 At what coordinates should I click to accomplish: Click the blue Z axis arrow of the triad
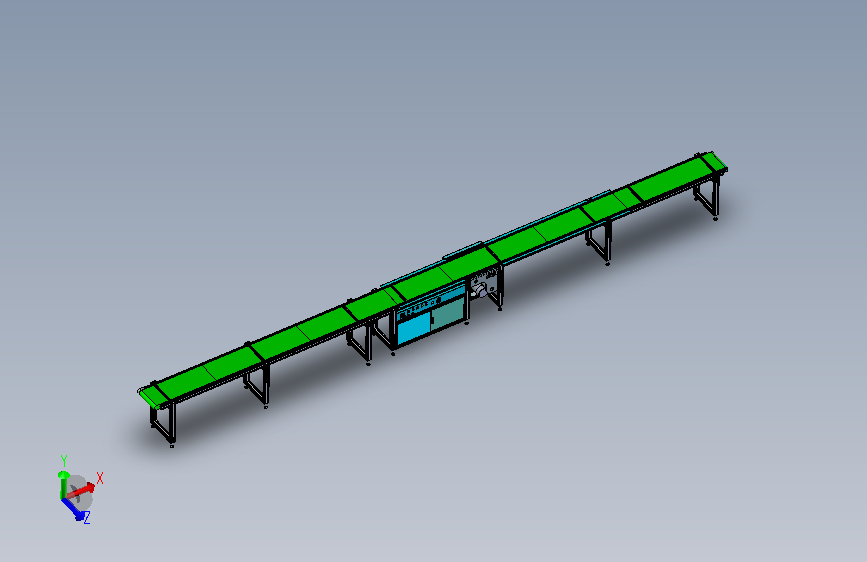tap(73, 508)
